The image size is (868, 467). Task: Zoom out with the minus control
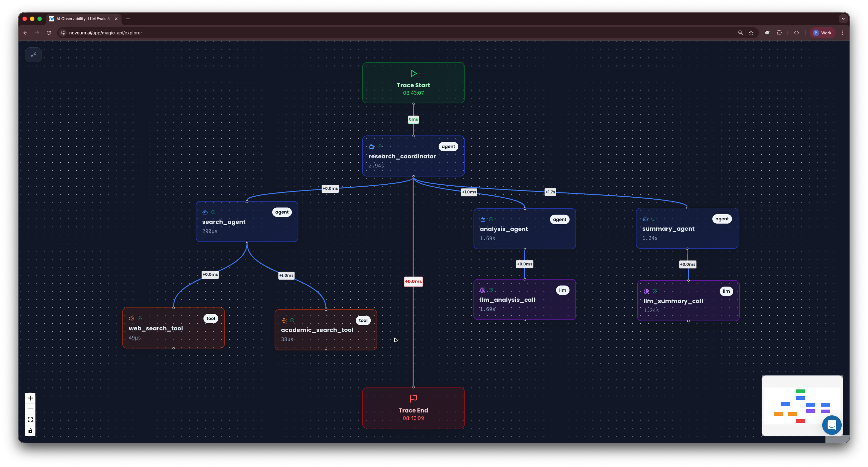point(30,409)
